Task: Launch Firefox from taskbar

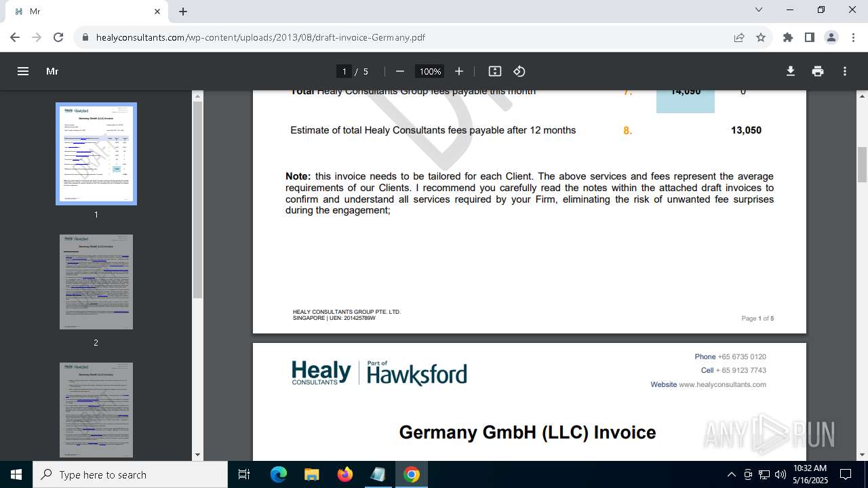Action: point(344,474)
